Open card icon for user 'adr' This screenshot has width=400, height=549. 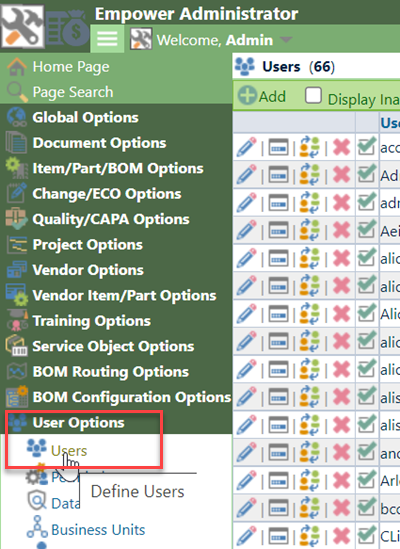coord(278,203)
